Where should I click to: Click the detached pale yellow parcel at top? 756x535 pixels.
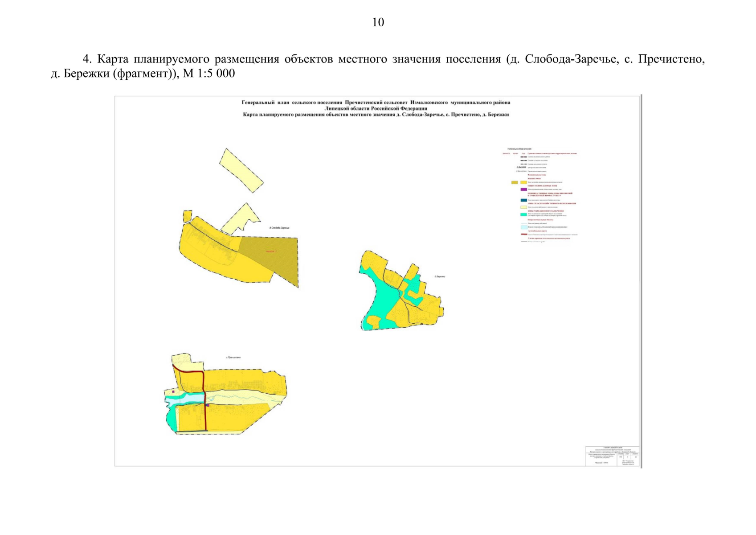click(x=241, y=170)
